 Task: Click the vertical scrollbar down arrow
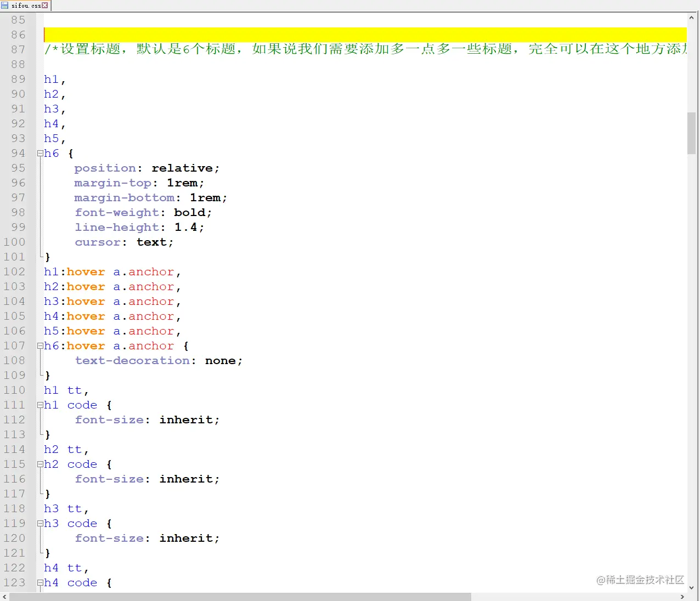click(x=691, y=587)
